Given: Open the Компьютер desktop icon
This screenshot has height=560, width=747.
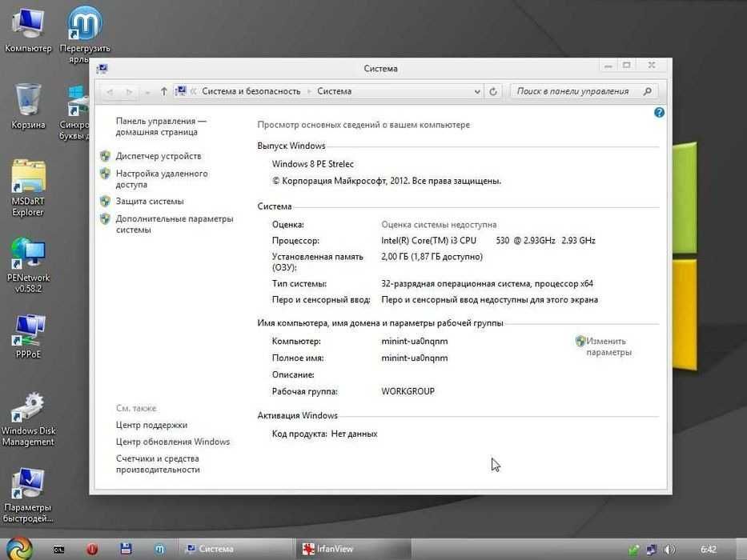Looking at the screenshot, I should click(x=28, y=30).
